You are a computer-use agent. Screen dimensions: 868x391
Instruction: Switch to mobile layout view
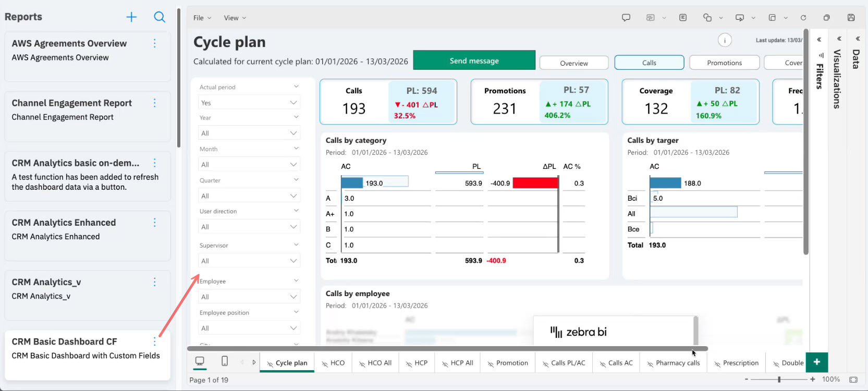225,361
